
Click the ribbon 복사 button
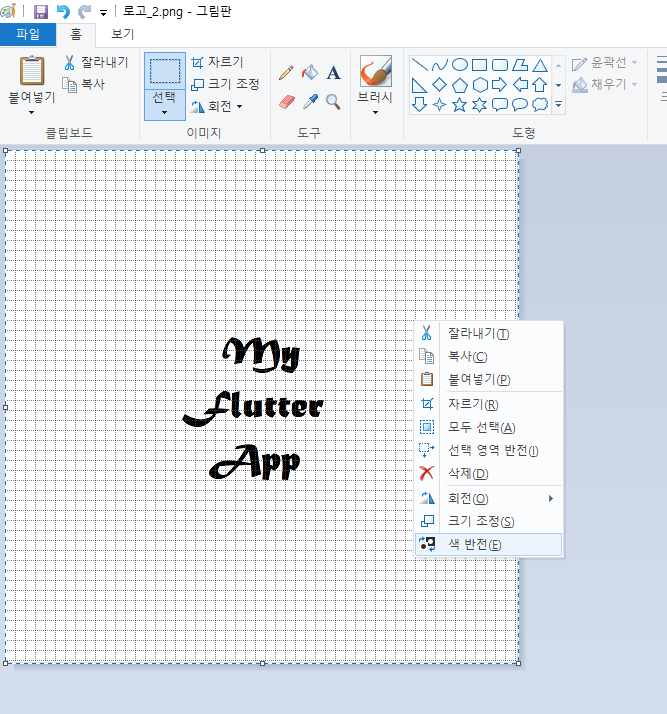(x=84, y=84)
